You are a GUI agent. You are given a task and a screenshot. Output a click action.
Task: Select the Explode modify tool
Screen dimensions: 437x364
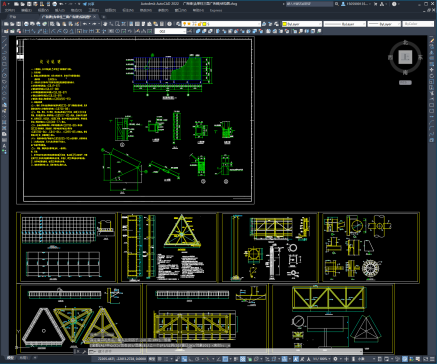(432, 141)
